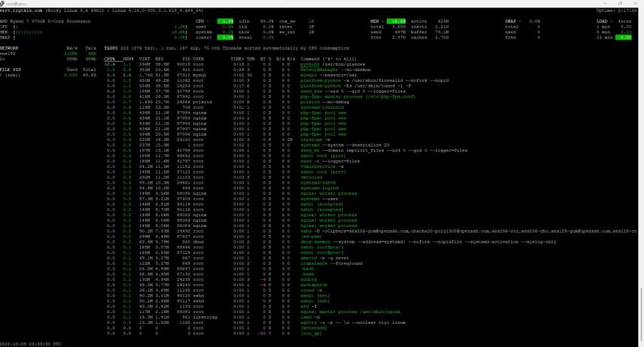The image size is (644, 347).
Task: Click the TASKS summary header
Action: [111, 48]
